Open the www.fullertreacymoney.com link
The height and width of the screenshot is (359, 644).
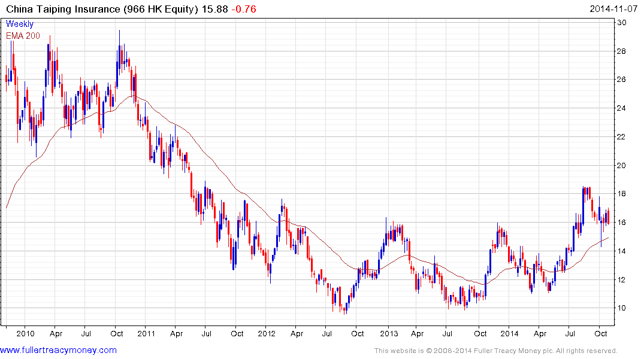click(58, 350)
